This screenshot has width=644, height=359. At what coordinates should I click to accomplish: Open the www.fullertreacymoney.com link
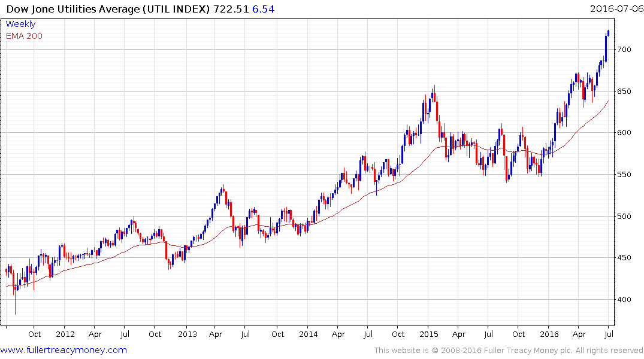pyautogui.click(x=64, y=350)
